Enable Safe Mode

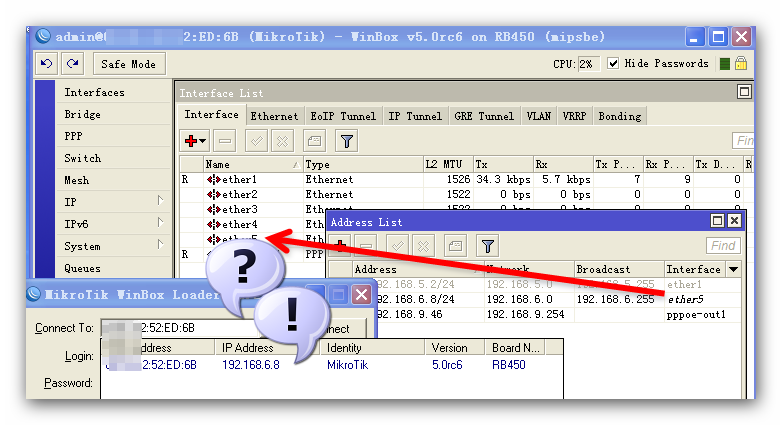point(129,64)
